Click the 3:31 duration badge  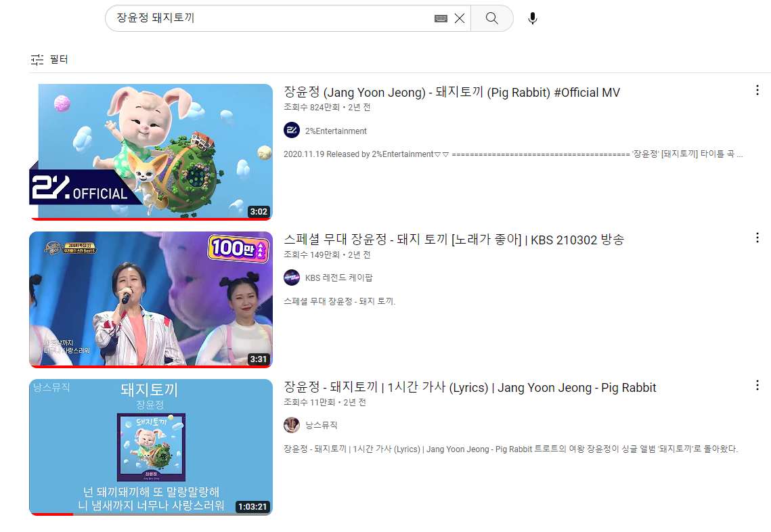pos(259,359)
